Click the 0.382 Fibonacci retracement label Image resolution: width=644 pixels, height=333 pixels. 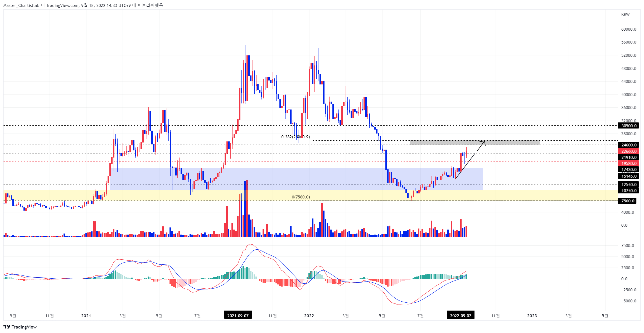click(296, 137)
